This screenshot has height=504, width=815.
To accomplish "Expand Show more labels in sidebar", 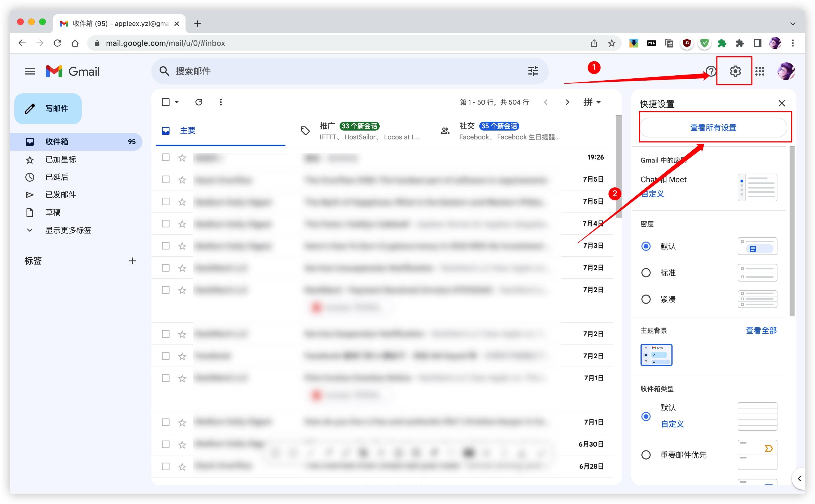I will (x=68, y=230).
